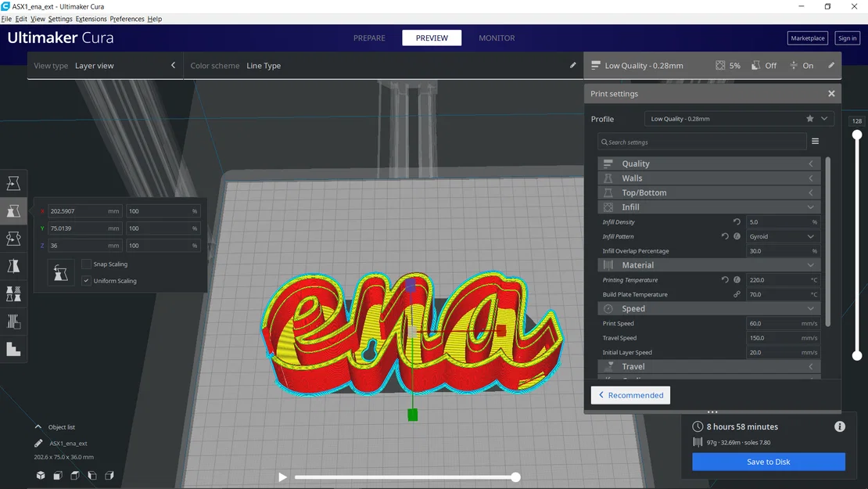The image size is (868, 489).
Task: Collapse the Speed settings section
Action: tap(709, 308)
